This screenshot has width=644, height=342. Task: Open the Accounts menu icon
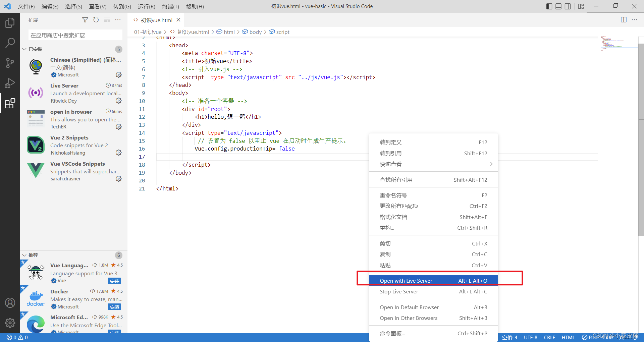coord(10,303)
